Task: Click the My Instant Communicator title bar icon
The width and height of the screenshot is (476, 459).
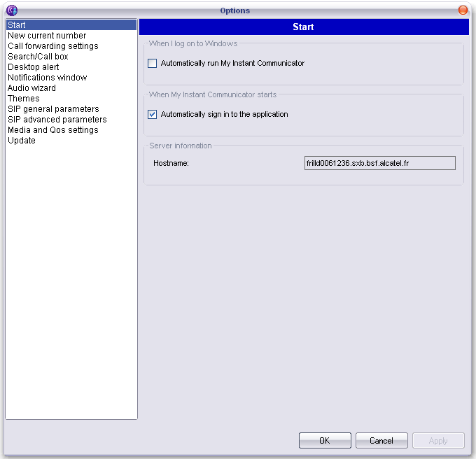Action: click(12, 10)
